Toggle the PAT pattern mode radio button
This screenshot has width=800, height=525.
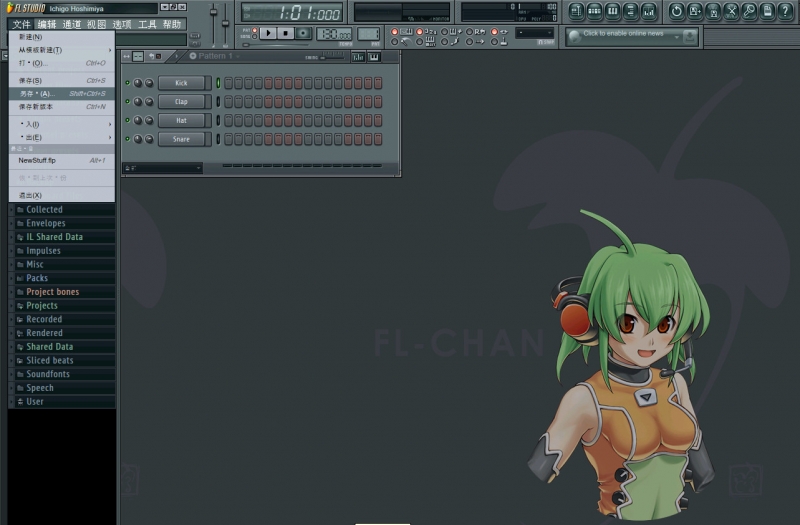pyautogui.click(x=255, y=31)
